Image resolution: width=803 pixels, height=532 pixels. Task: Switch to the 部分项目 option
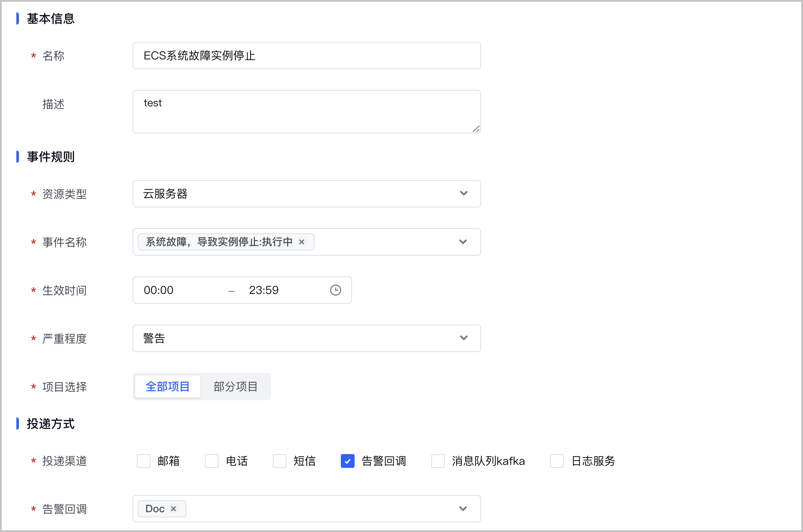tap(235, 387)
